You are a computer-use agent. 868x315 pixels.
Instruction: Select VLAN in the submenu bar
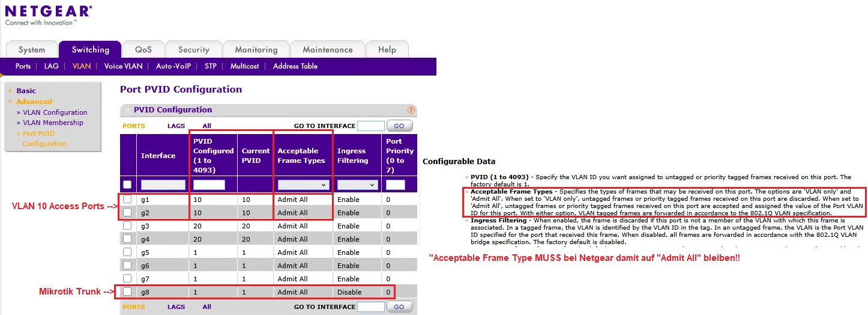tap(81, 66)
